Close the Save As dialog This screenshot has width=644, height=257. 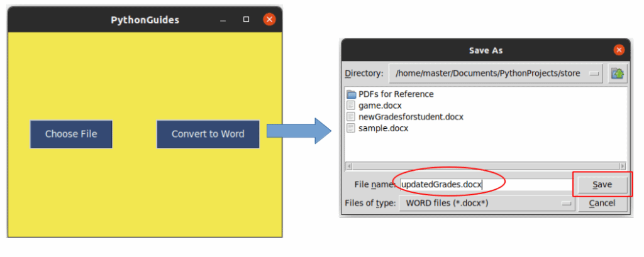pos(619,50)
